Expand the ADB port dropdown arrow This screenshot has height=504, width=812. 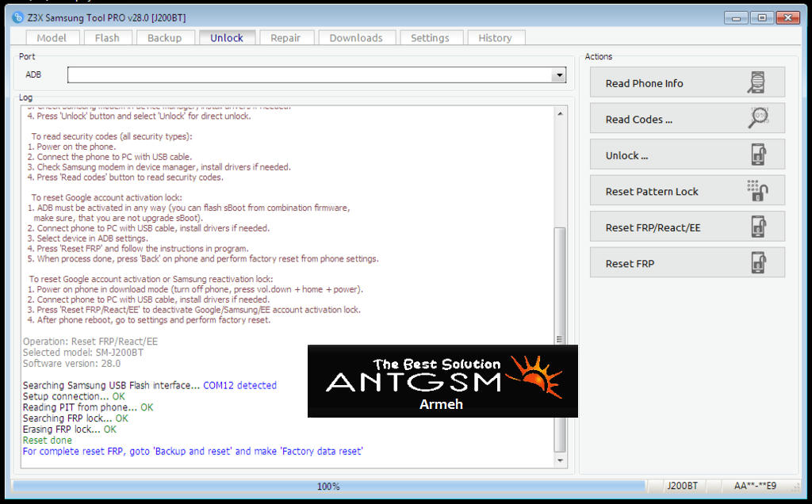pos(559,75)
